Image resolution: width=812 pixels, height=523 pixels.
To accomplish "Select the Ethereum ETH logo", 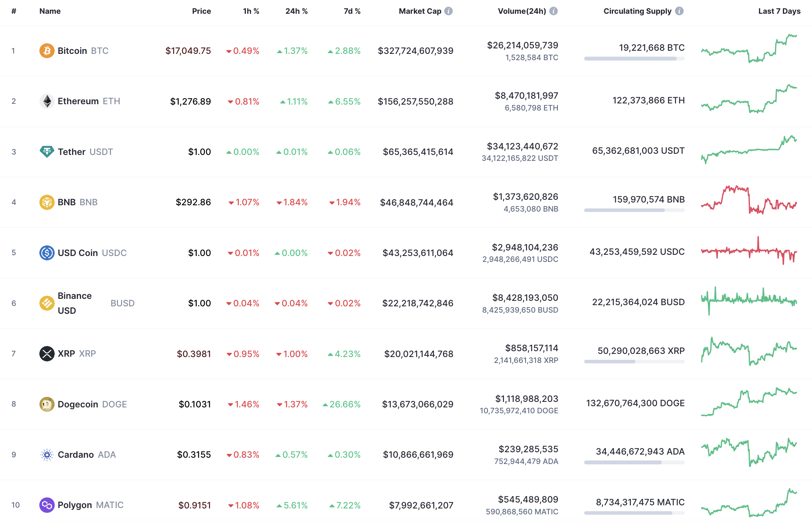I will point(47,101).
